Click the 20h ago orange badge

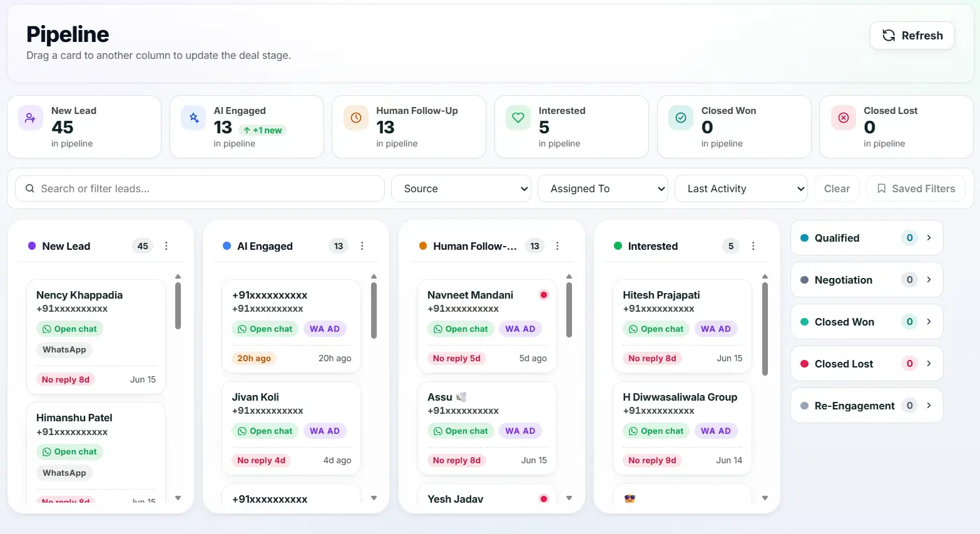(x=254, y=358)
